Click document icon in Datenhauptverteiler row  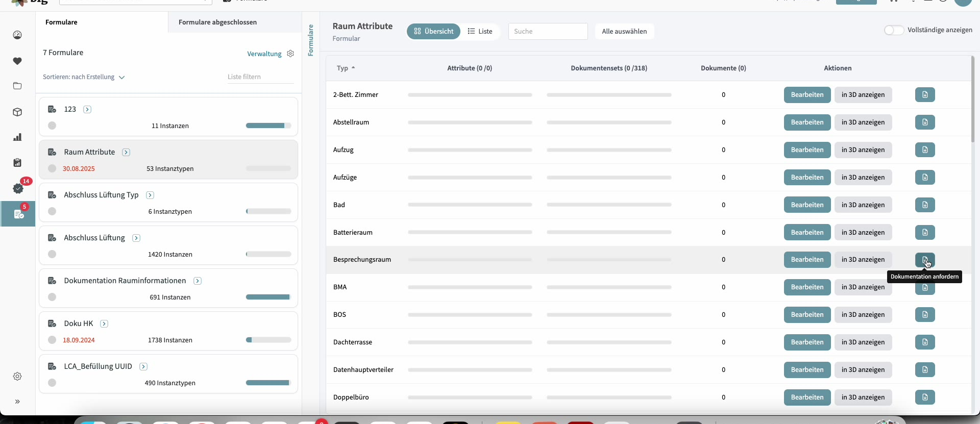(925, 370)
